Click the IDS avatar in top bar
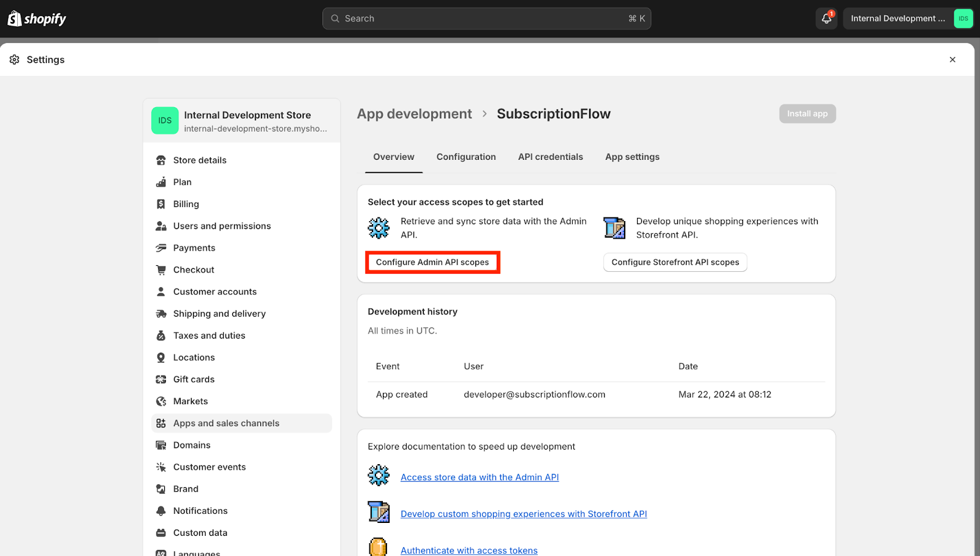The image size is (980, 556). pos(963,18)
